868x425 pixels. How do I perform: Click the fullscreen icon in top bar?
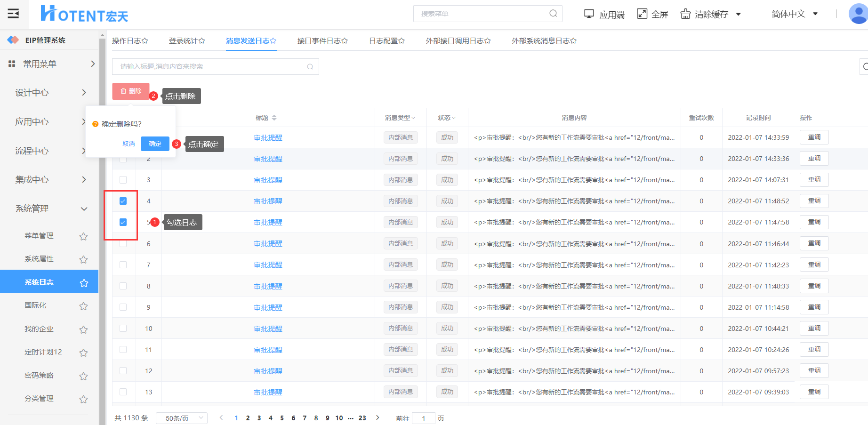coord(642,14)
